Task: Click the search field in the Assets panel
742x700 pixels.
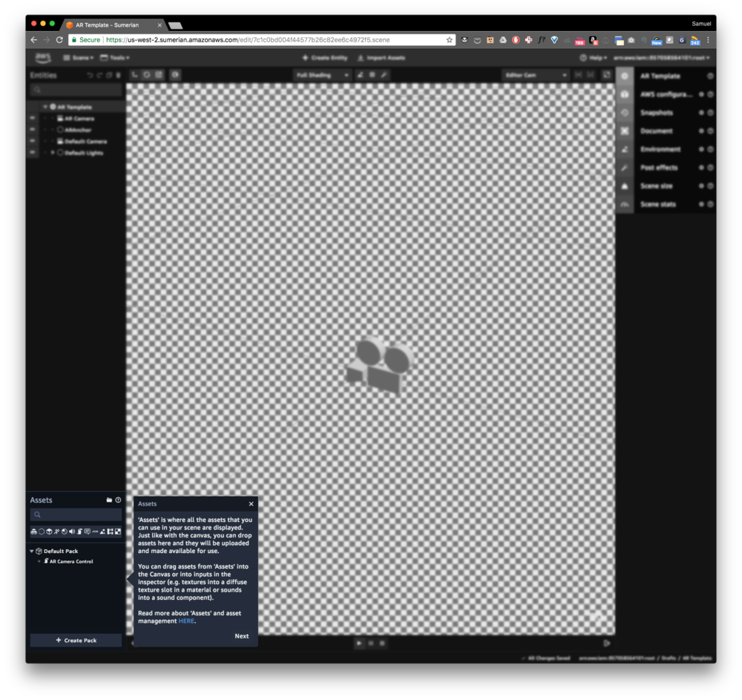Action: pyautogui.click(x=75, y=514)
